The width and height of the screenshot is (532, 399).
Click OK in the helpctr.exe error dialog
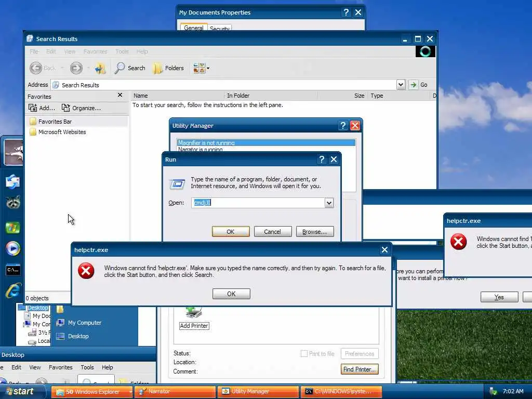click(231, 294)
